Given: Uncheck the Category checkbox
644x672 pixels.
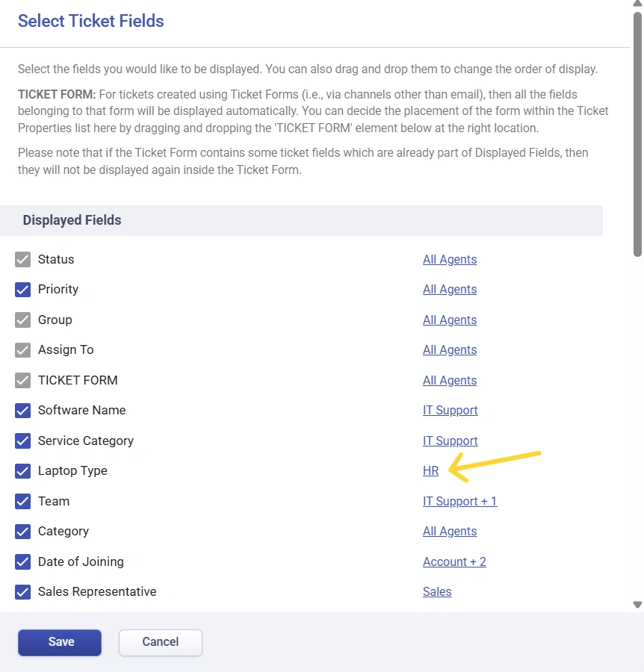Looking at the screenshot, I should coord(22,532).
